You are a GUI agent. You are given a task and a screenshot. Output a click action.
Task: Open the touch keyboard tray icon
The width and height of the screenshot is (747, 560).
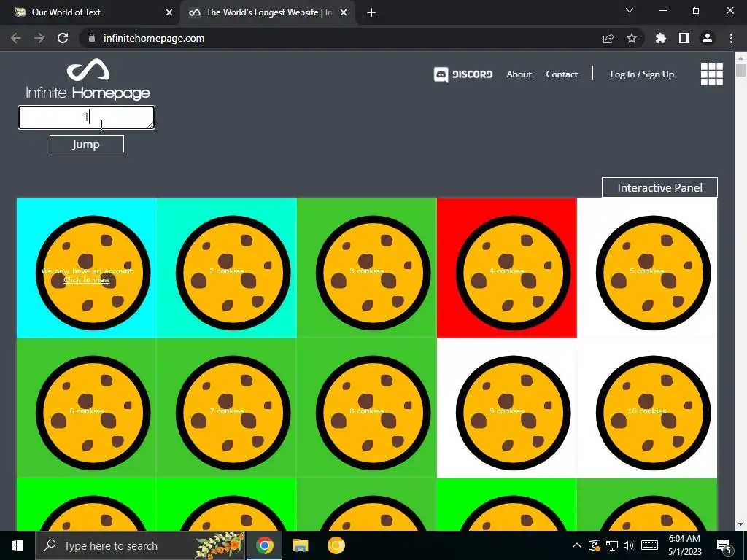[649, 545]
